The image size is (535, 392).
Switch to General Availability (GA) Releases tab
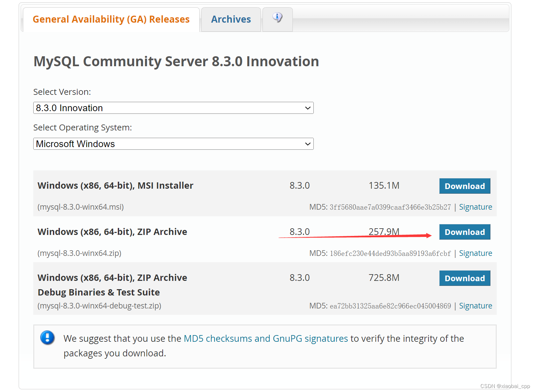[111, 19]
